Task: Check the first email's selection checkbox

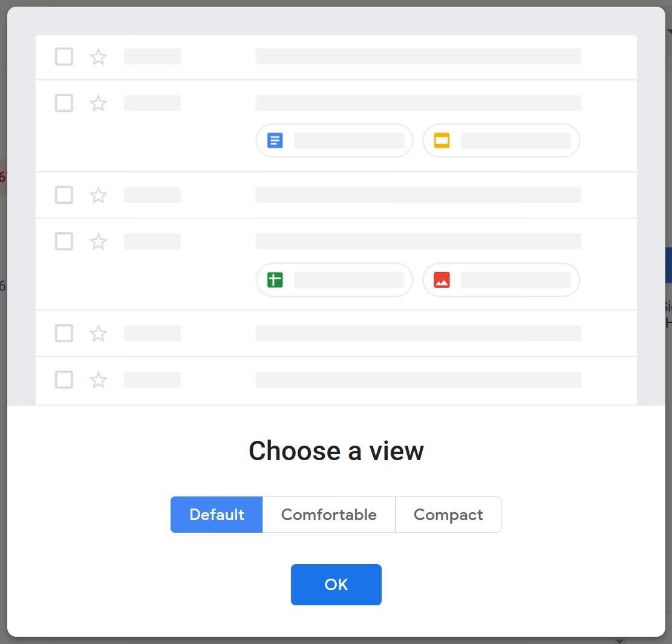Action: tap(64, 56)
